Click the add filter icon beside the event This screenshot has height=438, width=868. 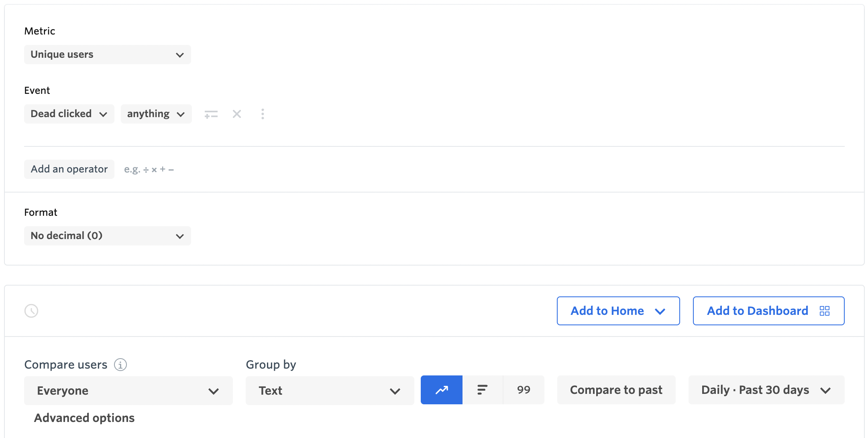click(211, 114)
